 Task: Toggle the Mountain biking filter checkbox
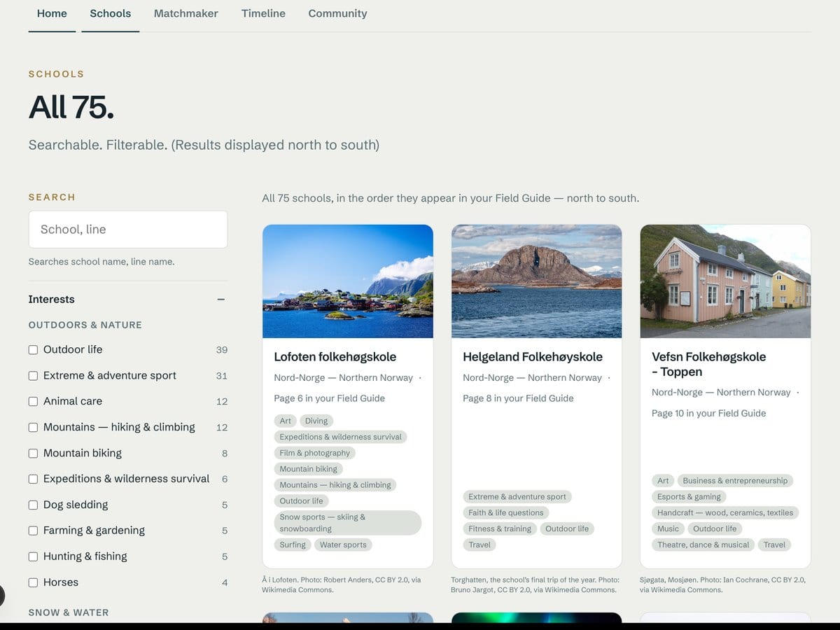33,454
